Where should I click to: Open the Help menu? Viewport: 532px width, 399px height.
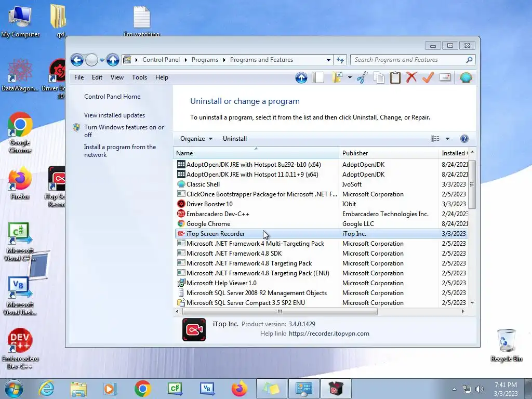[162, 77]
